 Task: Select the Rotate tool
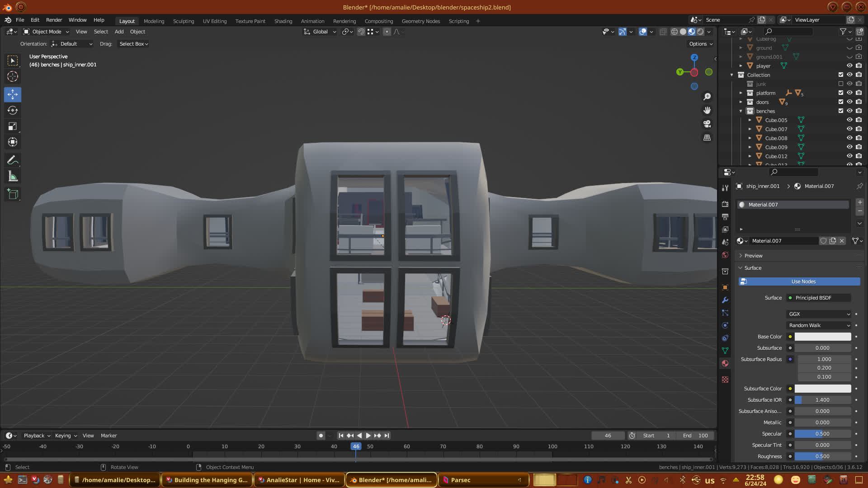tap(13, 110)
